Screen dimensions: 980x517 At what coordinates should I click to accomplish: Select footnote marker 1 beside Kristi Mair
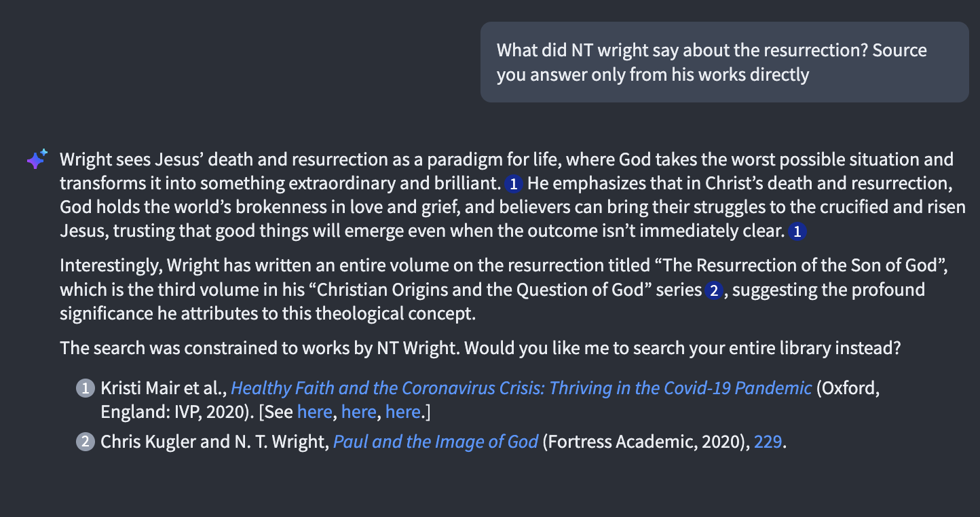point(85,389)
